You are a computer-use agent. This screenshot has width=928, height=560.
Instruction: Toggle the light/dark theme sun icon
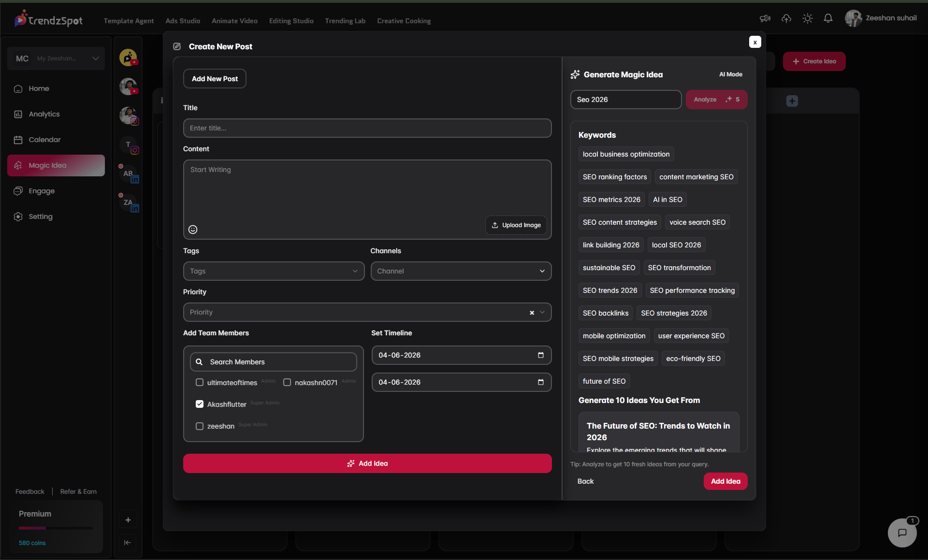pyautogui.click(x=808, y=18)
